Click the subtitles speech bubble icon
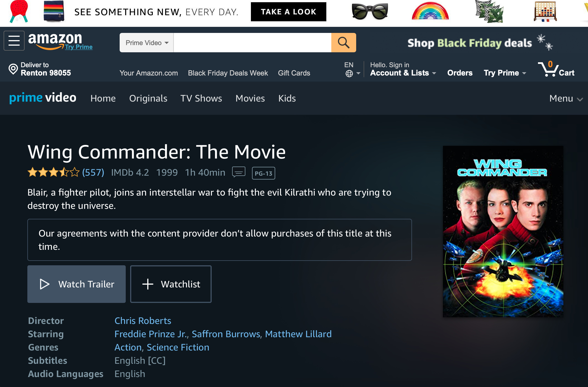 tap(238, 172)
